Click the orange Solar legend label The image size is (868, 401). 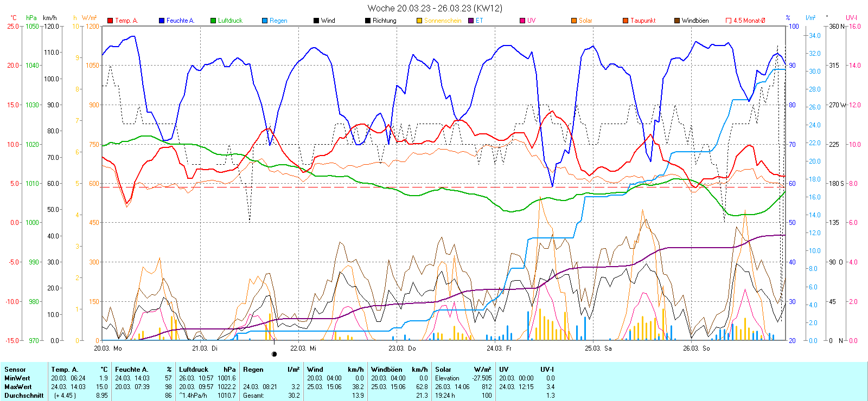585,21
